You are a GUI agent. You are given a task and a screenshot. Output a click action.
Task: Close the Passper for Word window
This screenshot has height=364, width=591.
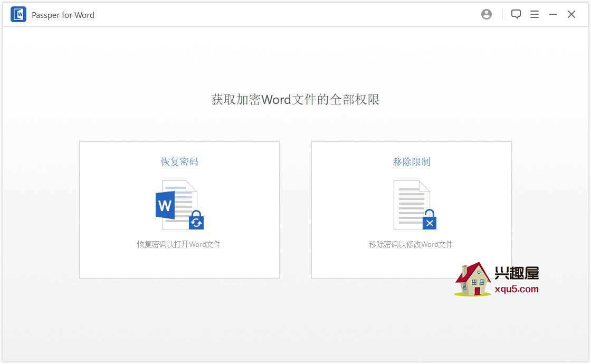point(571,14)
